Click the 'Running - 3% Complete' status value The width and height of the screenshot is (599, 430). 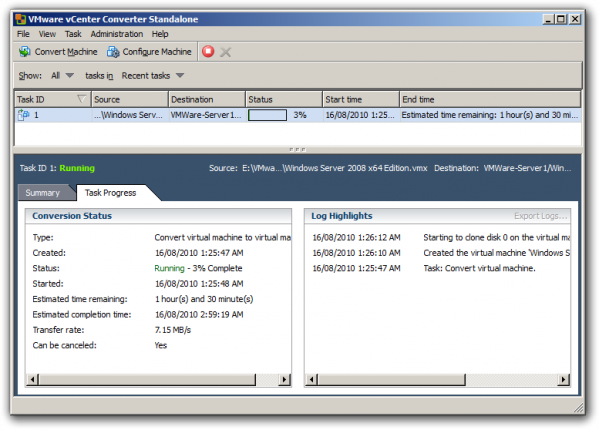pyautogui.click(x=198, y=268)
